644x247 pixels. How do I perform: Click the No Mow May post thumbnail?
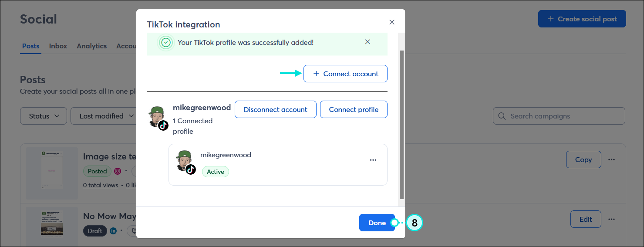pyautogui.click(x=52, y=227)
